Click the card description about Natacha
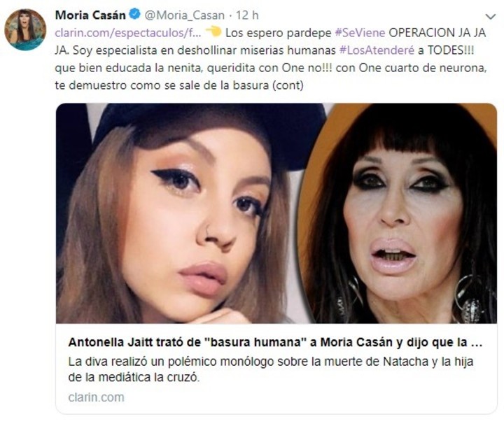 271,369
